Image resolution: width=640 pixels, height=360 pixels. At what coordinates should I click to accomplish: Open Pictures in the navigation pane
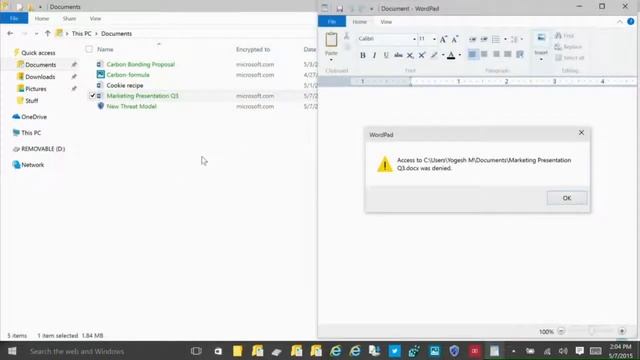pyautogui.click(x=36, y=89)
